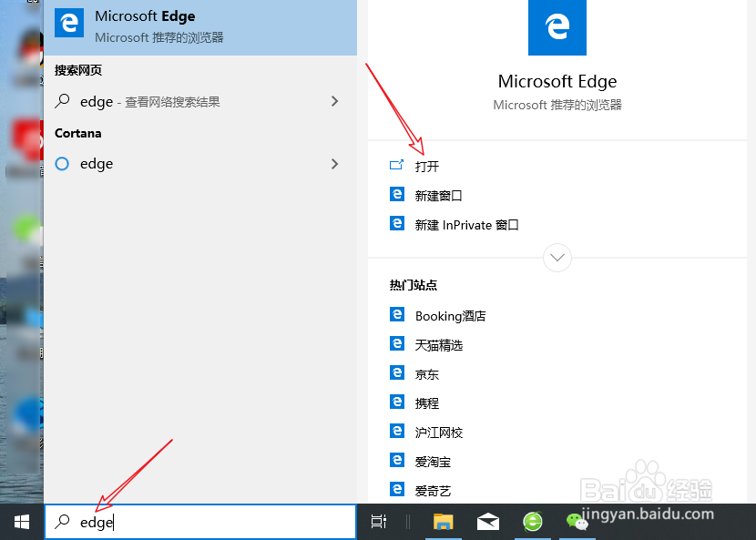Click Edge icon beside Booking酒店
Image resolution: width=756 pixels, height=540 pixels.
click(397, 314)
